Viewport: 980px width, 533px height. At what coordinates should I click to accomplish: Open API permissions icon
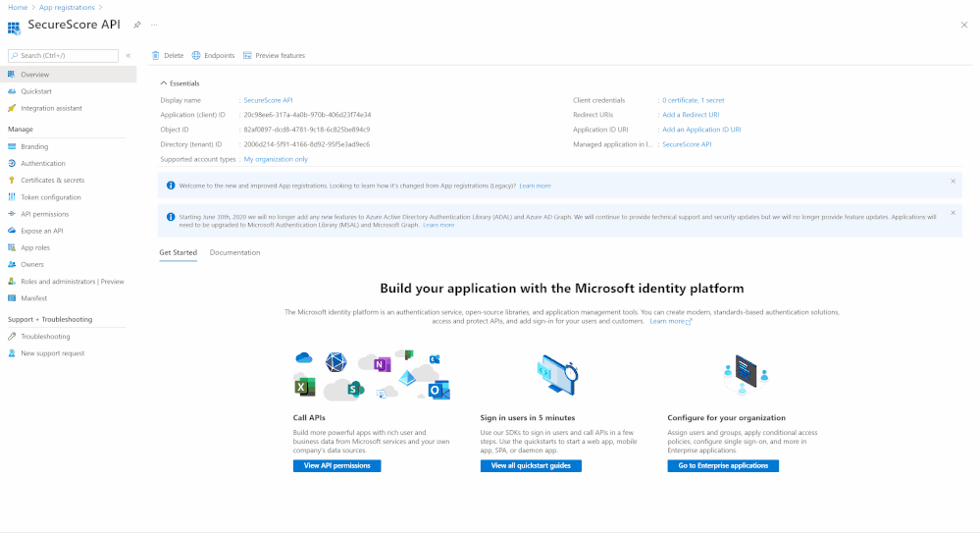pyautogui.click(x=12, y=214)
